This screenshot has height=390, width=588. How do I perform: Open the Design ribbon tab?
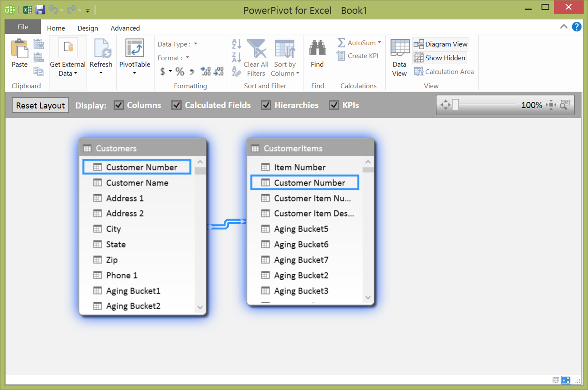click(88, 28)
